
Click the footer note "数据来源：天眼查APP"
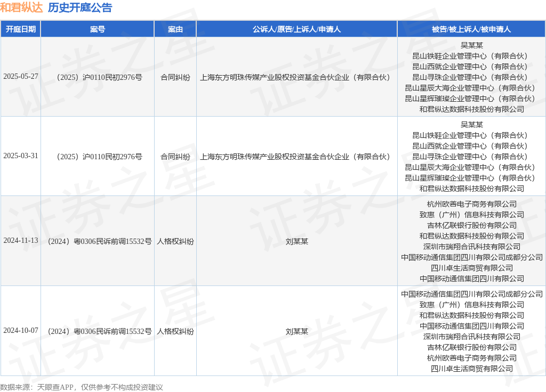(x=37, y=387)
